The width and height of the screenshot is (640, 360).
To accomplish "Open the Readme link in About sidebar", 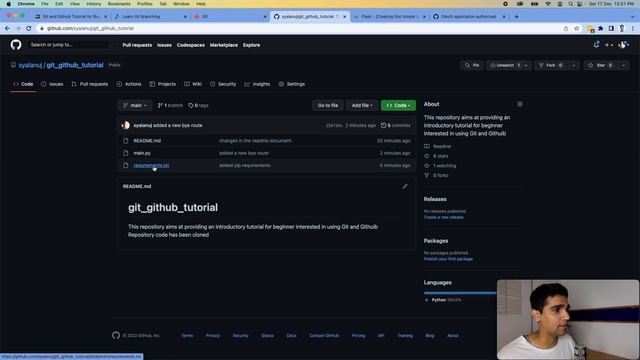I will pyautogui.click(x=438, y=146).
